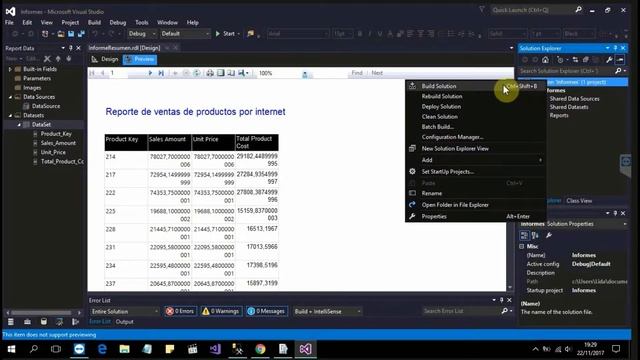This screenshot has height=360, width=640.
Task: Toggle auto-hide pin on Solution Explorer panel
Action: (615, 48)
